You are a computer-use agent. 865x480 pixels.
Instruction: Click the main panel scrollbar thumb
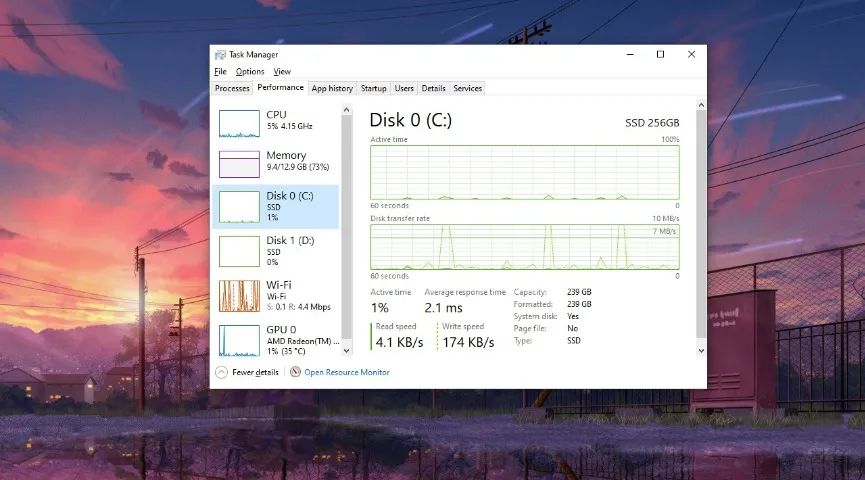tap(701, 225)
